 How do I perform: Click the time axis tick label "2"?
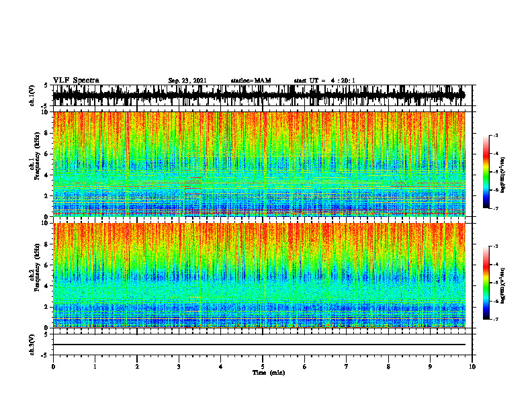(137, 367)
